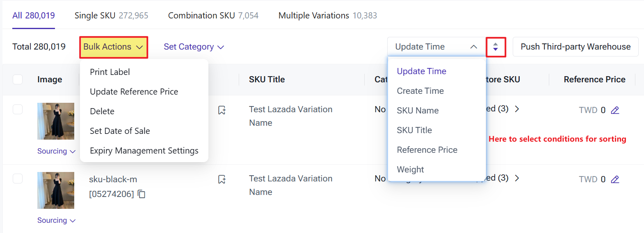Viewport: 644px width, 233px height.
Task: Edit first row's reference price pencil icon
Action: point(615,110)
